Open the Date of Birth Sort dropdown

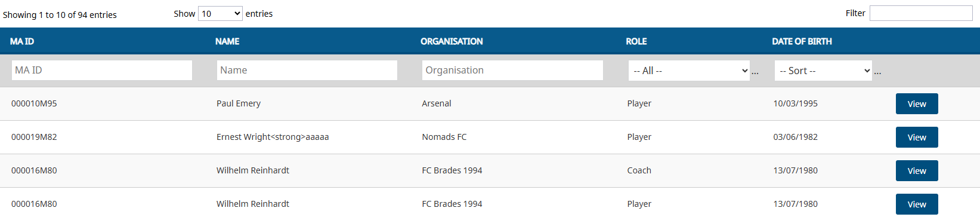(823, 71)
